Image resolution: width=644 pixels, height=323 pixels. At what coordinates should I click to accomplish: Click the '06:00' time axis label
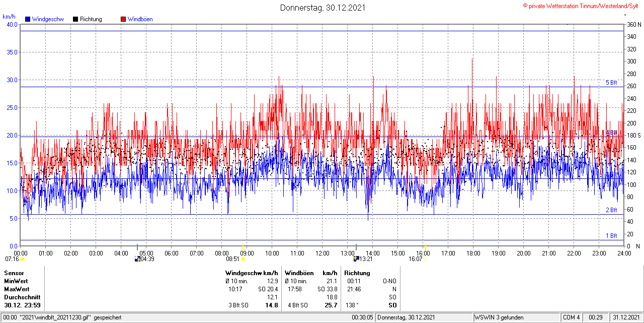(172, 253)
